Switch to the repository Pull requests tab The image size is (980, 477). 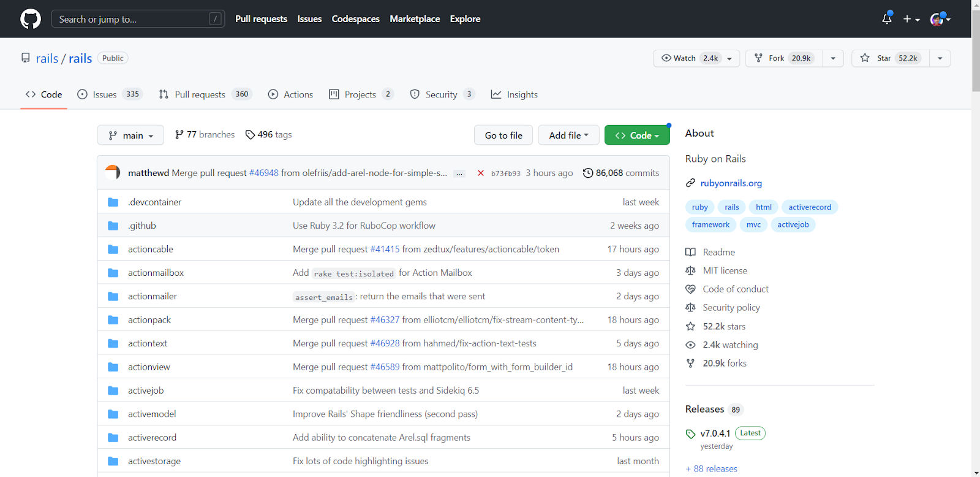click(205, 94)
